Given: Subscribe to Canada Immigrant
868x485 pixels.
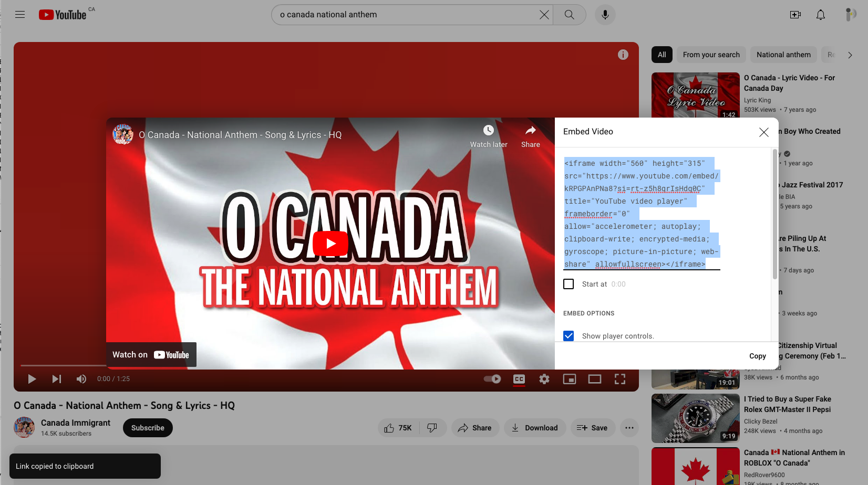Looking at the screenshot, I should (148, 428).
